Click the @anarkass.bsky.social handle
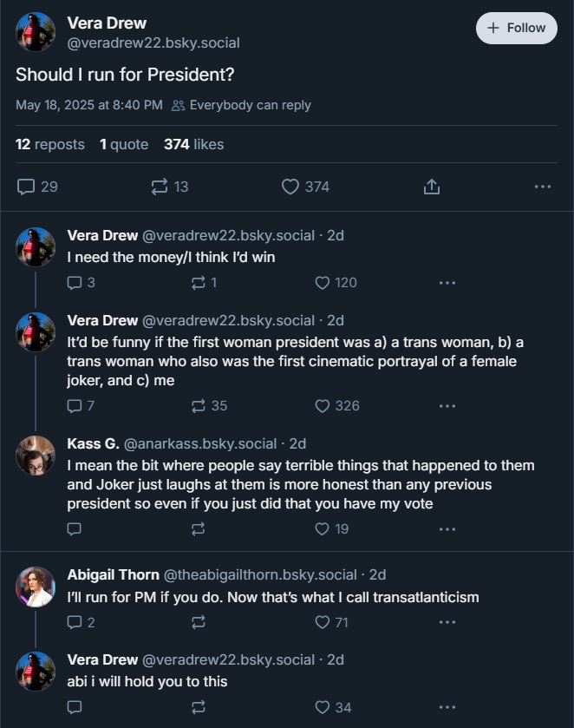 (200, 443)
